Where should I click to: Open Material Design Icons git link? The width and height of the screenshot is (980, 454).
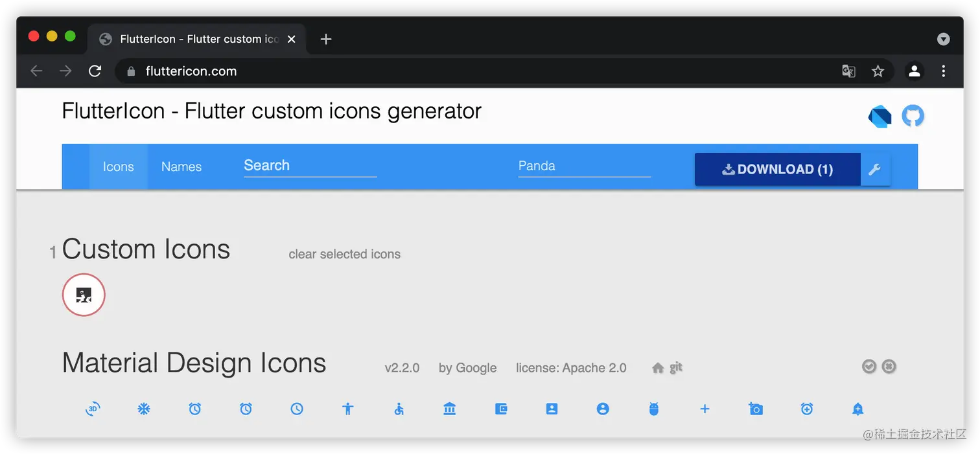click(x=676, y=367)
